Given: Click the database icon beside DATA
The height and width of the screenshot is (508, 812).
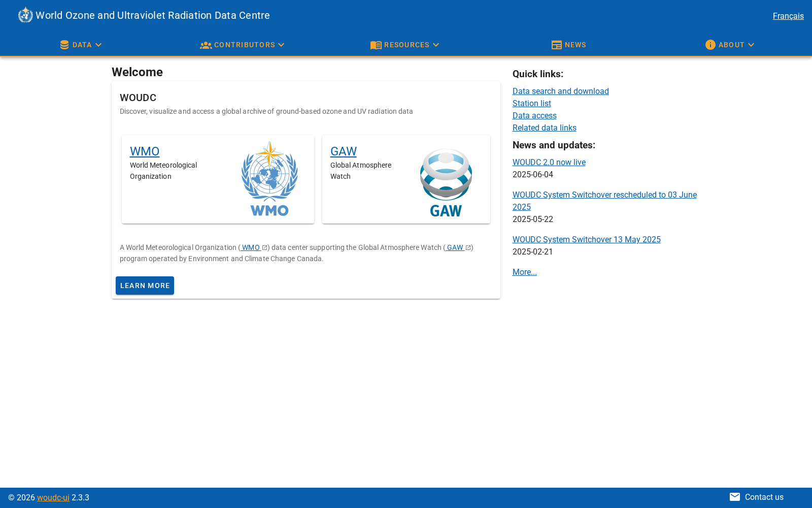Looking at the screenshot, I should click(x=64, y=45).
